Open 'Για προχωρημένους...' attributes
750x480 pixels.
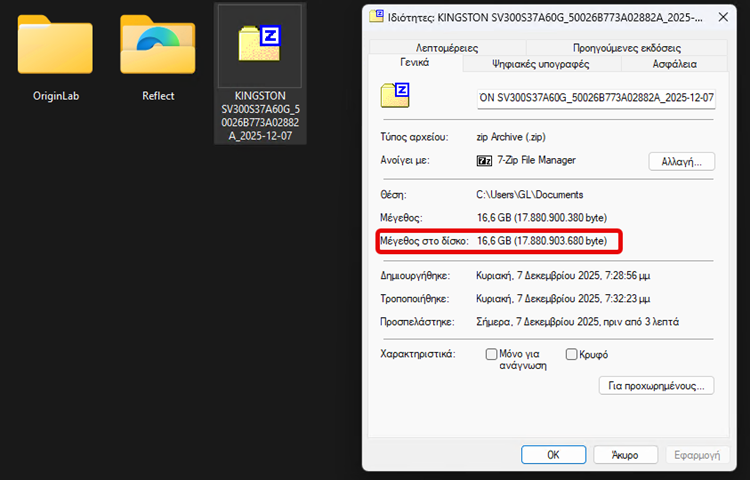(x=655, y=385)
